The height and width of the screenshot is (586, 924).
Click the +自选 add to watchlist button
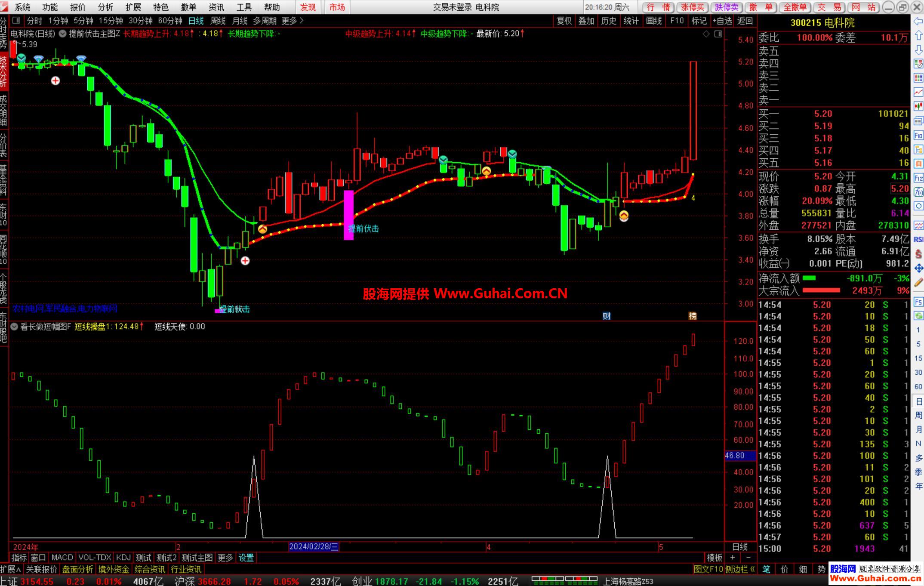point(722,21)
